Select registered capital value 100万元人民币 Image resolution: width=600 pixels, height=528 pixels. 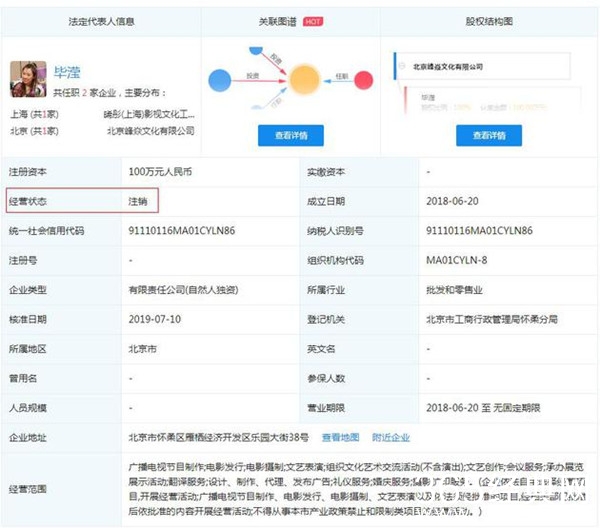(160, 171)
